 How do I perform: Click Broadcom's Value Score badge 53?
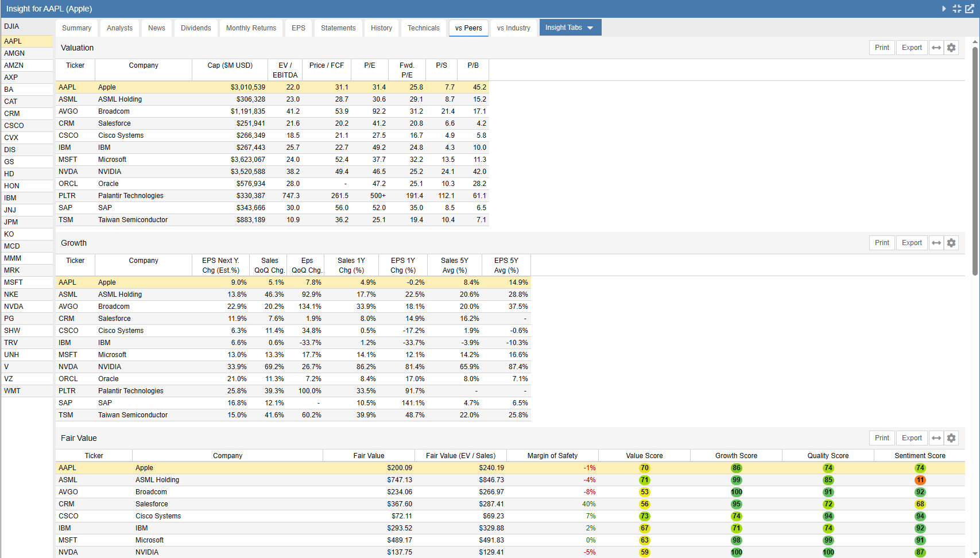pos(645,492)
